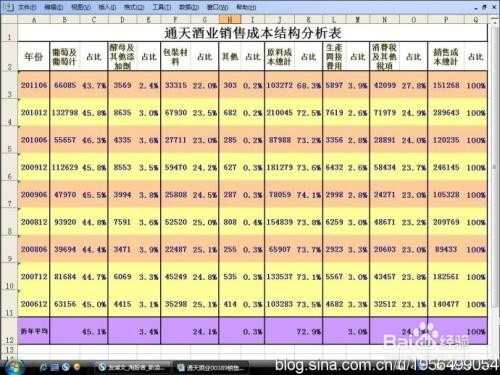Select cell with value 140477
Screen dimensions: 500x375
coord(446,304)
